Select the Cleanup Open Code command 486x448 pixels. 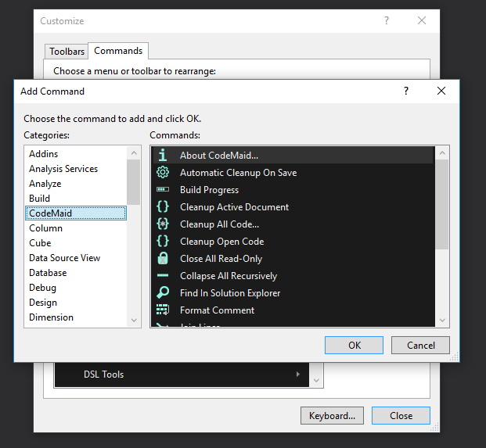(293, 241)
